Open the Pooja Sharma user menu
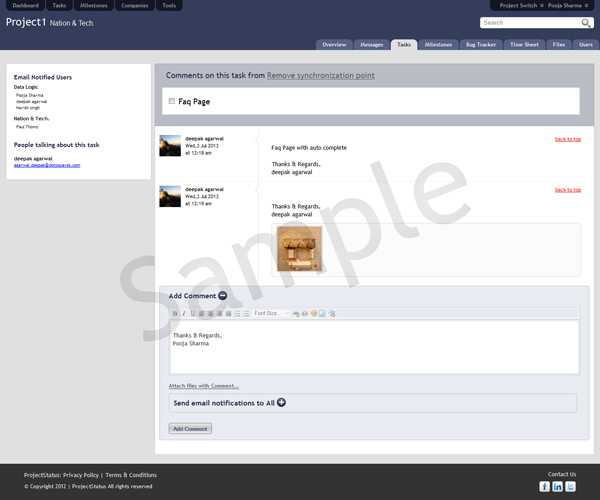This screenshot has height=500, width=600. (x=571, y=5)
